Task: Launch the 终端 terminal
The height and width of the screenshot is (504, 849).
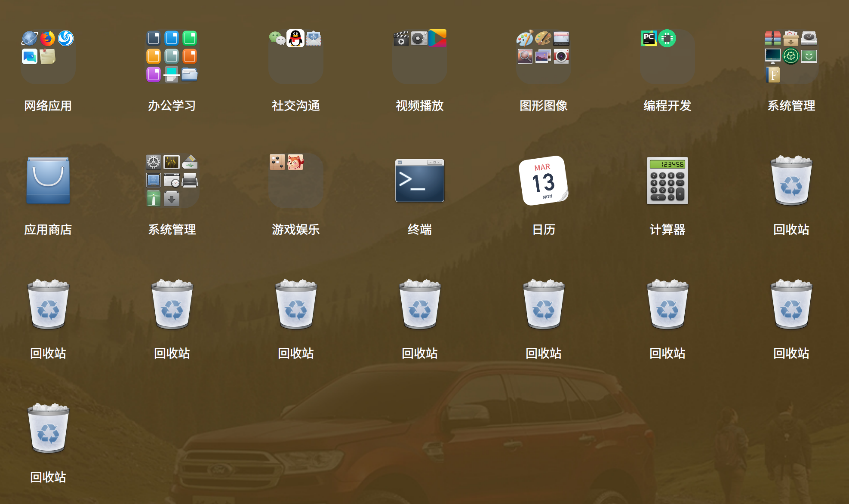Action: 419,181
